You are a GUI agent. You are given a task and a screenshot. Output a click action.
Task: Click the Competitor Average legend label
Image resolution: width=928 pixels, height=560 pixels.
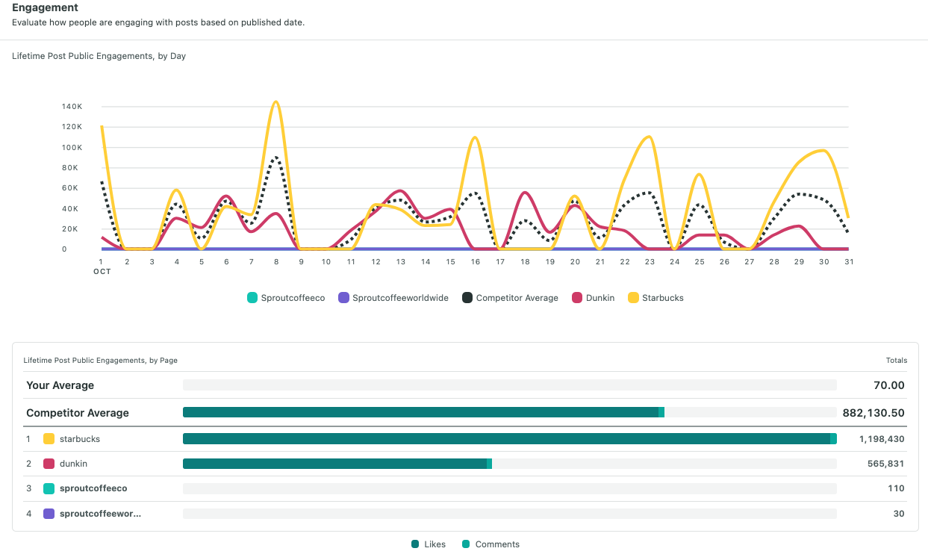coord(517,298)
